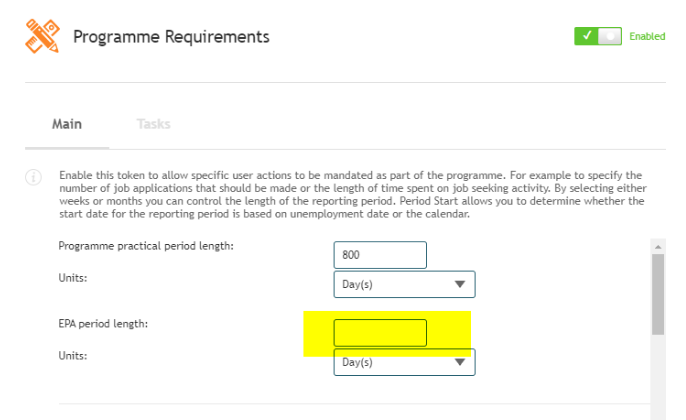Open the Units dropdown under EPA period length
The height and width of the screenshot is (420, 686).
click(404, 362)
